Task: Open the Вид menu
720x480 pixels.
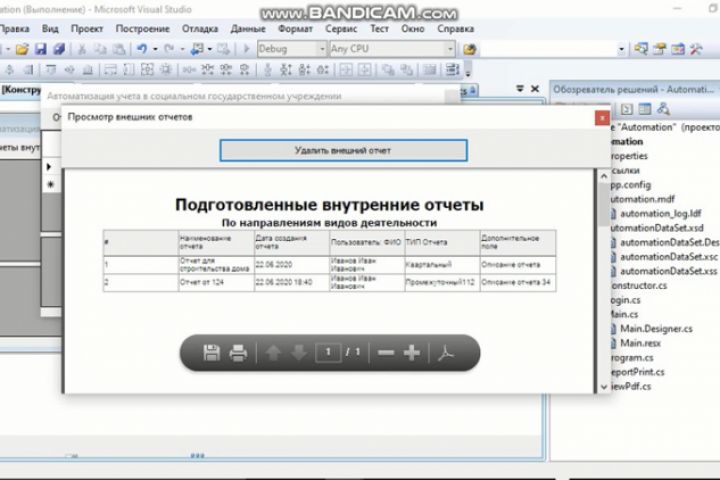Action: (50, 28)
